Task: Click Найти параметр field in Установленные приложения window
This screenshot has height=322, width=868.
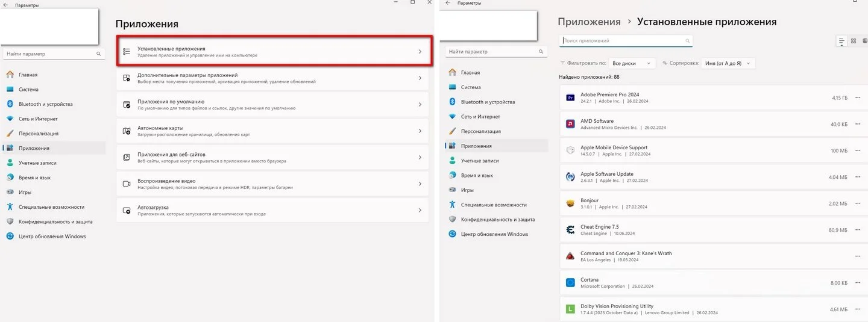Action: 497,51
